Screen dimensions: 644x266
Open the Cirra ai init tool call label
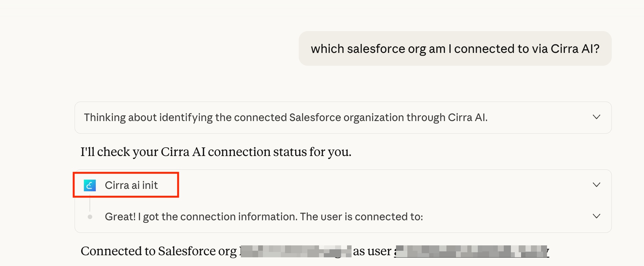pos(131,185)
